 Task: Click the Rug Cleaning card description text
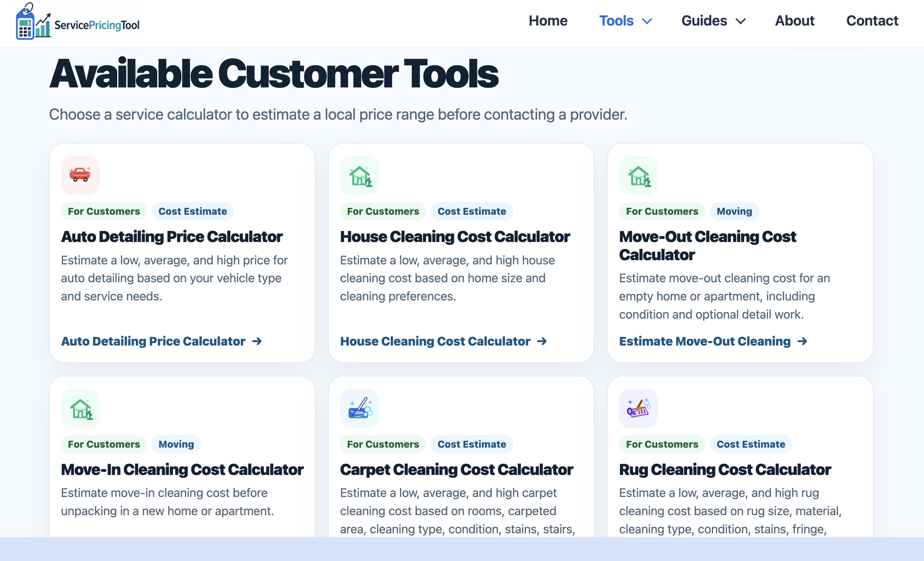(730, 511)
